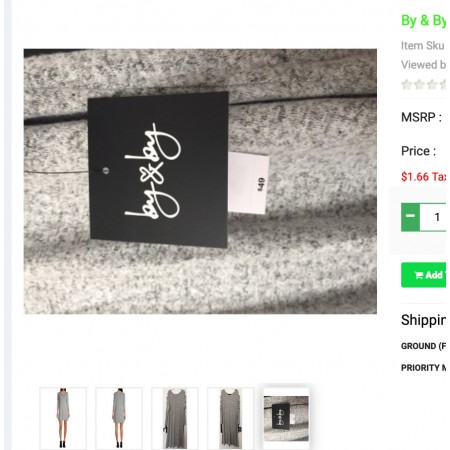
Task: Select fourth thumbnail of dress back on hanger
Action: pos(231,418)
